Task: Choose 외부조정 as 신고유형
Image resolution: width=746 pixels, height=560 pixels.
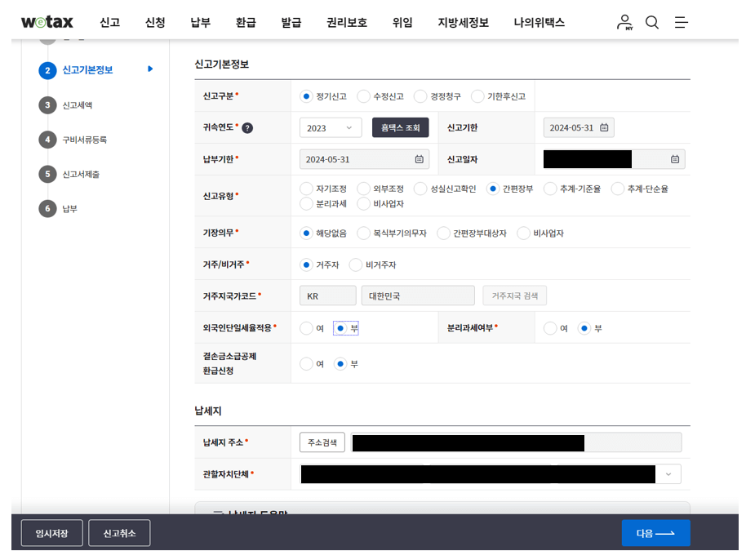Action: [363, 189]
